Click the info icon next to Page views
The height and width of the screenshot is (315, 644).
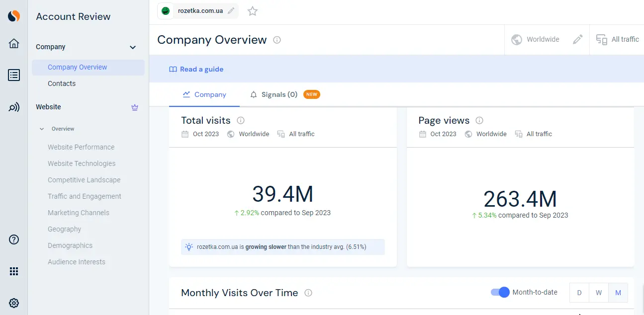(479, 120)
